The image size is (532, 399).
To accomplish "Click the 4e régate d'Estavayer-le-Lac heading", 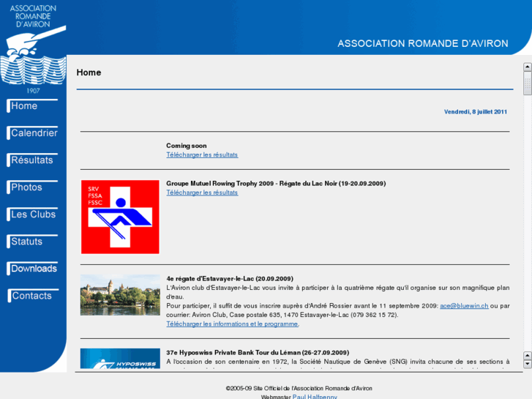I will (230, 279).
